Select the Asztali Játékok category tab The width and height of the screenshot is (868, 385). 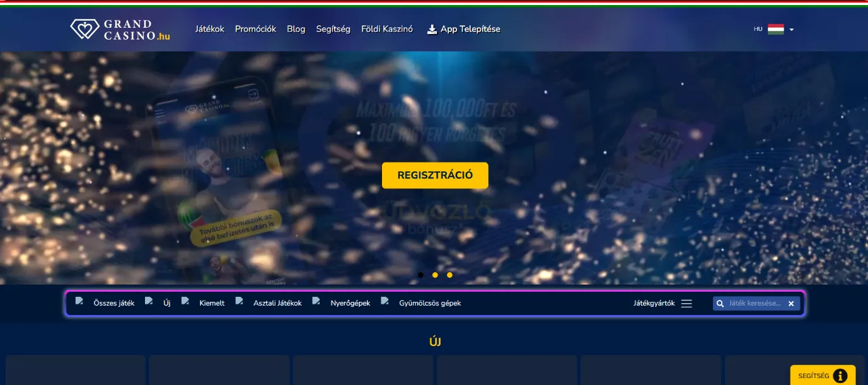[277, 303]
